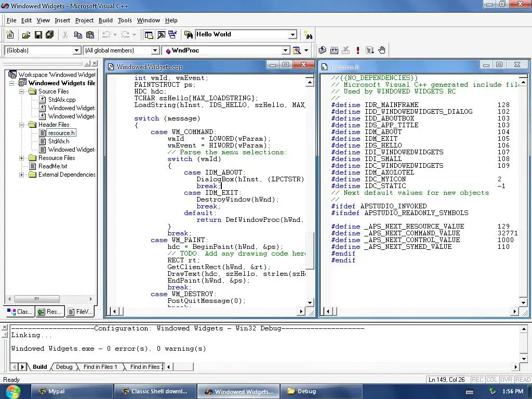Open the Help menu

(171, 20)
